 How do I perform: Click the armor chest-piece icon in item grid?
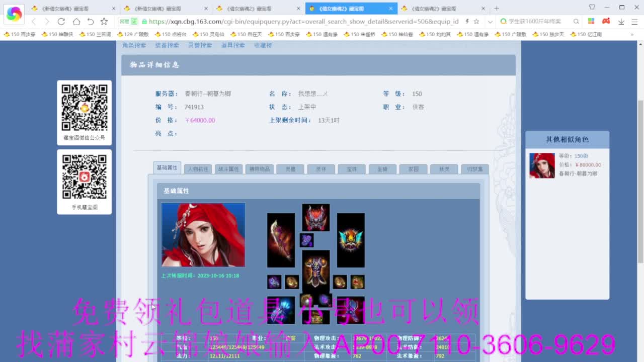(315, 271)
